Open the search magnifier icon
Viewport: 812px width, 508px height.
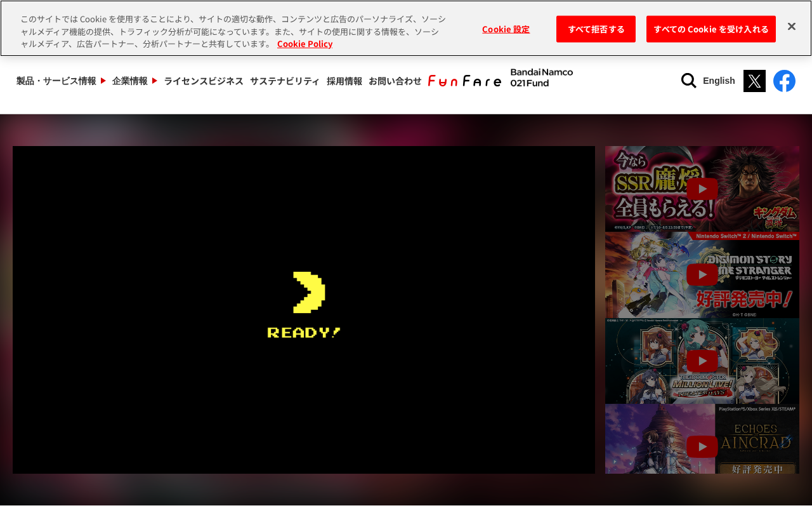point(688,81)
